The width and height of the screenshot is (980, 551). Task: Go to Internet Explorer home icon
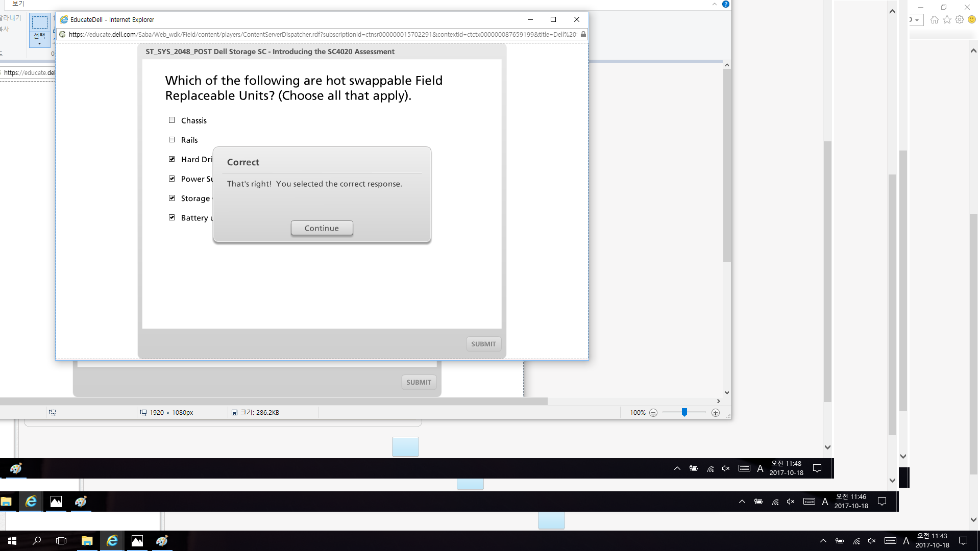pos(935,19)
